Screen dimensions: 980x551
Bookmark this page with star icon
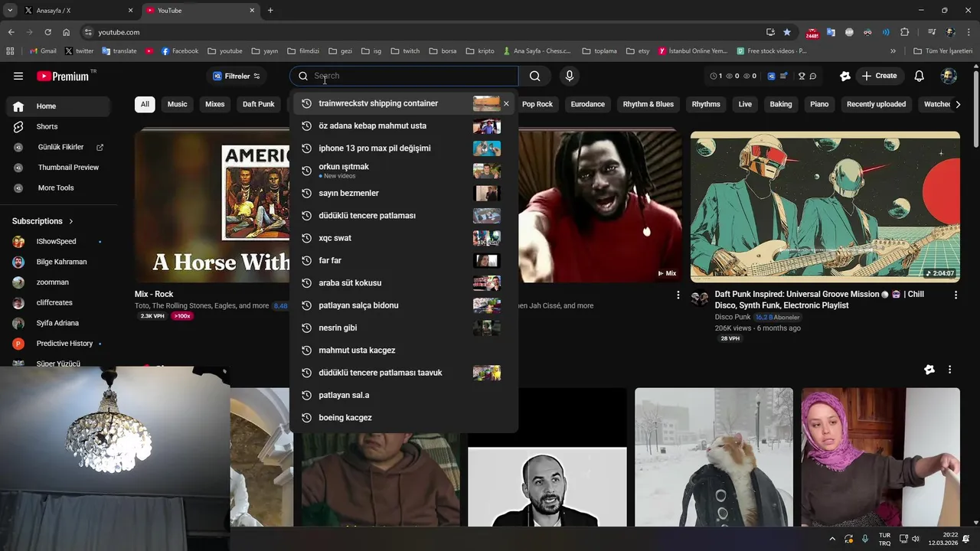pos(787,32)
